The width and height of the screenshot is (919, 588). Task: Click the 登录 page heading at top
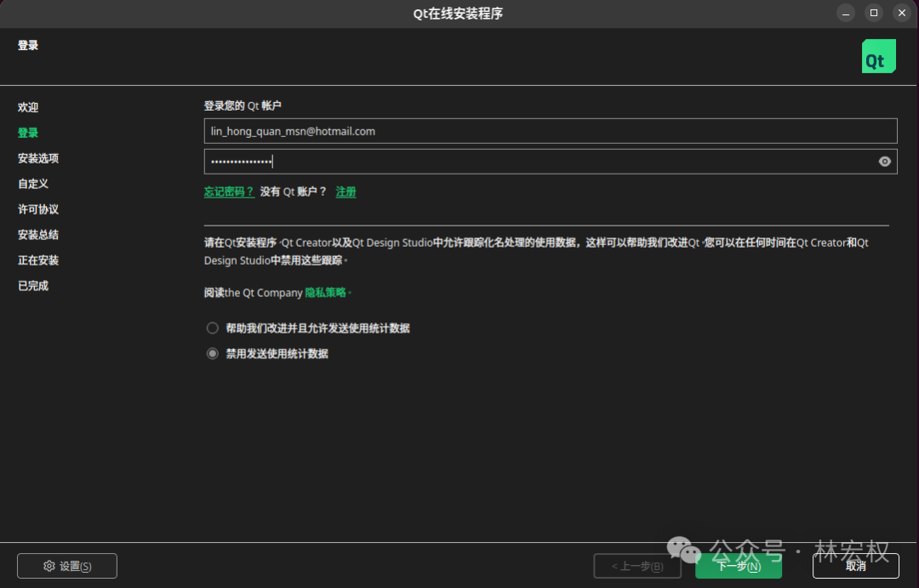28,45
